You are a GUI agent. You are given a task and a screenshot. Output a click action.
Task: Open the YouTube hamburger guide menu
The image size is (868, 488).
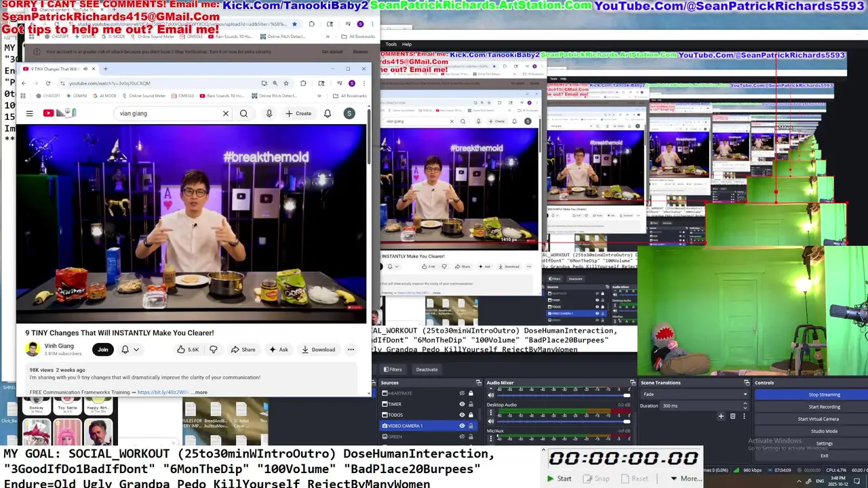coord(29,113)
